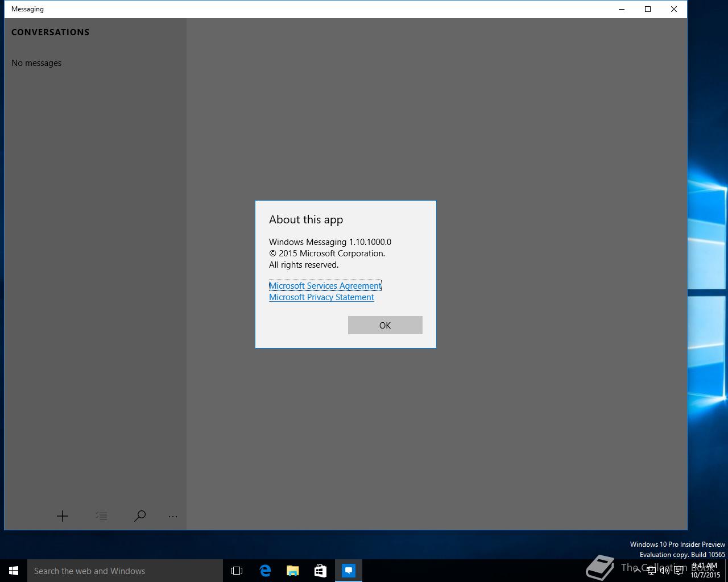Click the 'All rights reserved.' text
Screen dimensions: 728x582
[x=304, y=265]
